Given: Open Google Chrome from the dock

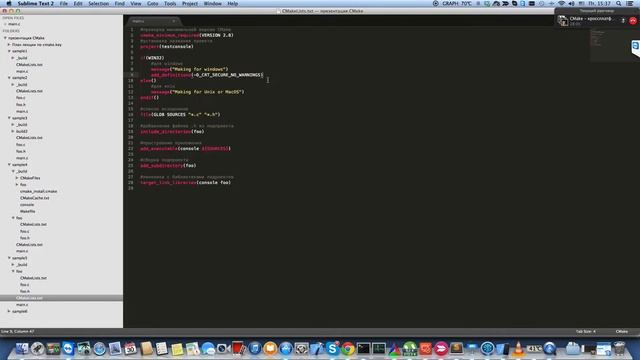Looking at the screenshot, I should [x=348, y=349].
